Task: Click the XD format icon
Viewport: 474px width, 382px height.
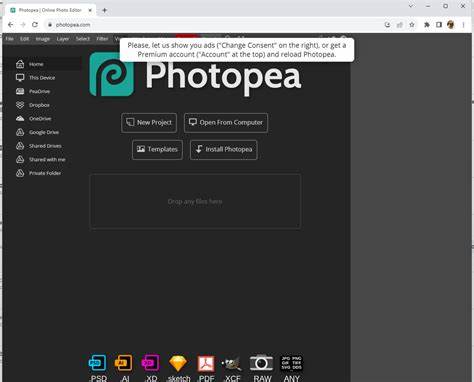Action: [x=151, y=363]
